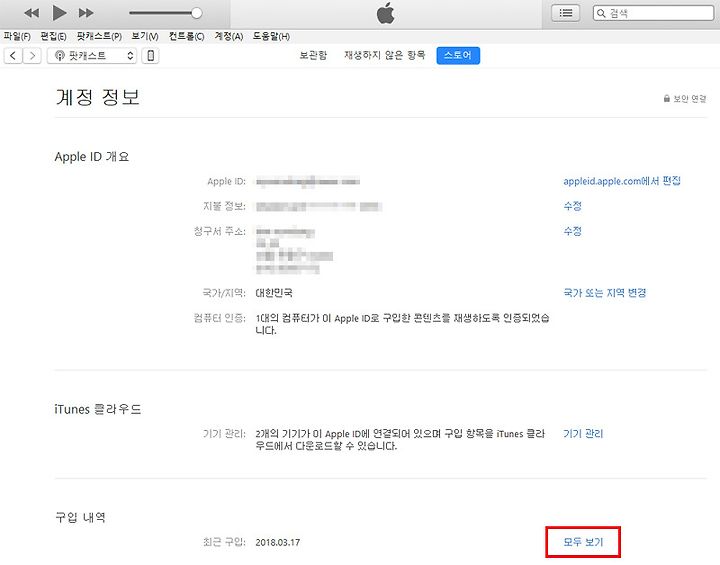Open the 도움말(H) menu
Viewport: 720px width, 565px height.
[x=271, y=36]
